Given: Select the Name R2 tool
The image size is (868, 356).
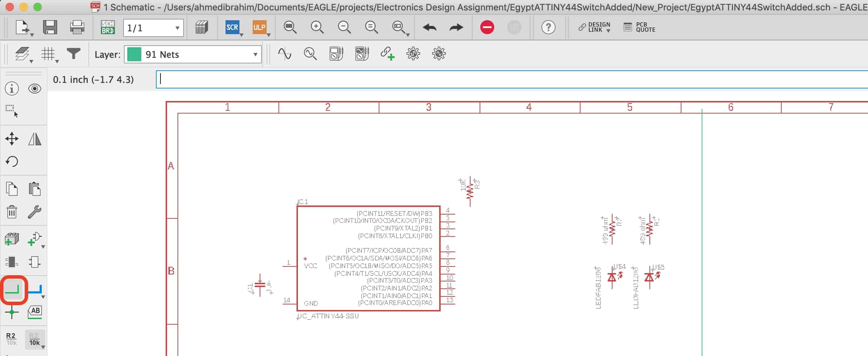Looking at the screenshot, I should pos(11,339).
